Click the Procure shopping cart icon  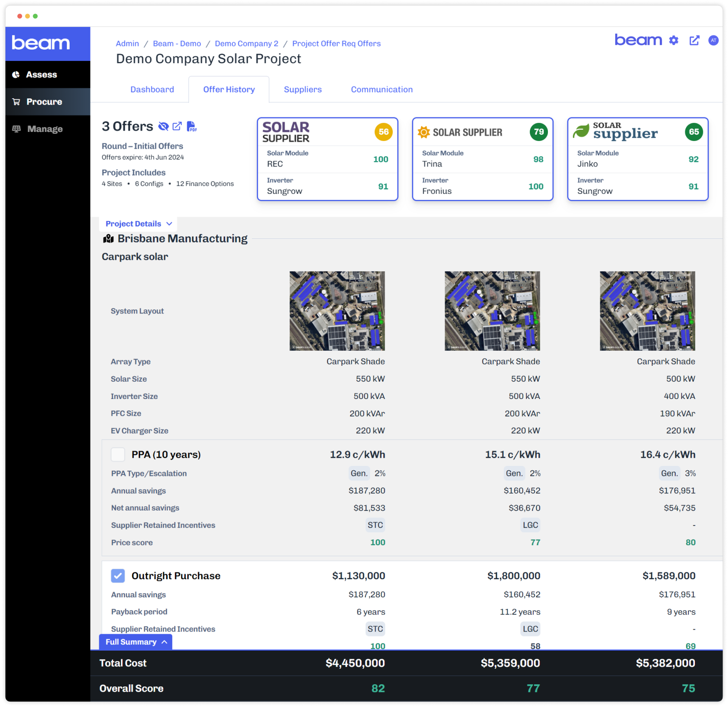pos(16,102)
